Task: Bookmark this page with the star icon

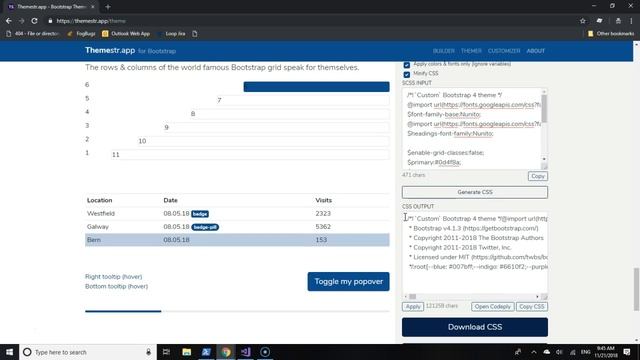Action: [583, 21]
